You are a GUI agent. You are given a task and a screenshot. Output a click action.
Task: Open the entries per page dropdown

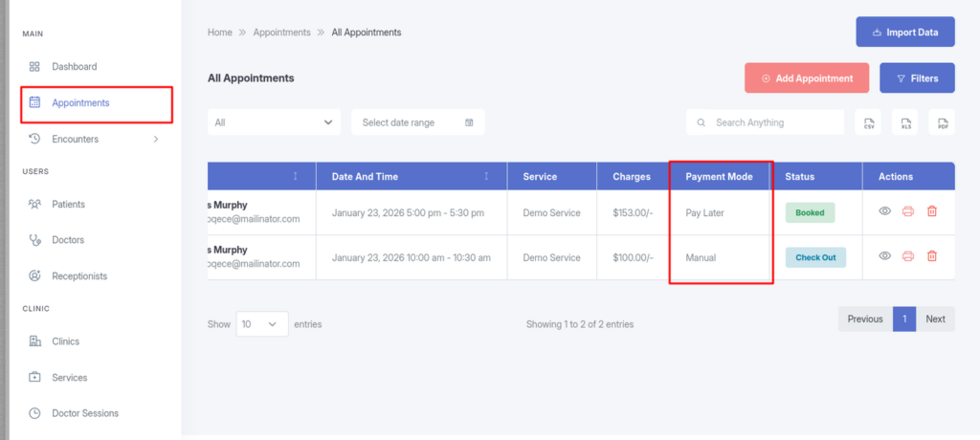click(x=261, y=324)
